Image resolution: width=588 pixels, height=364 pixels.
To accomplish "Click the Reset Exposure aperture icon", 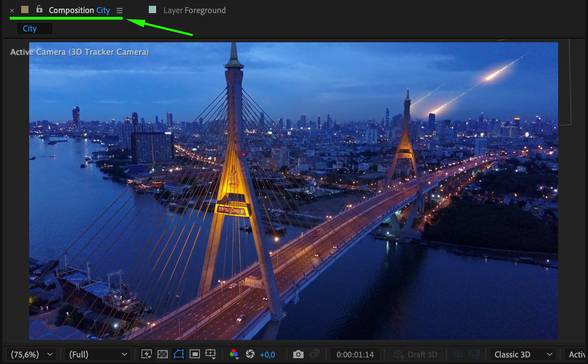I will tap(250, 354).
